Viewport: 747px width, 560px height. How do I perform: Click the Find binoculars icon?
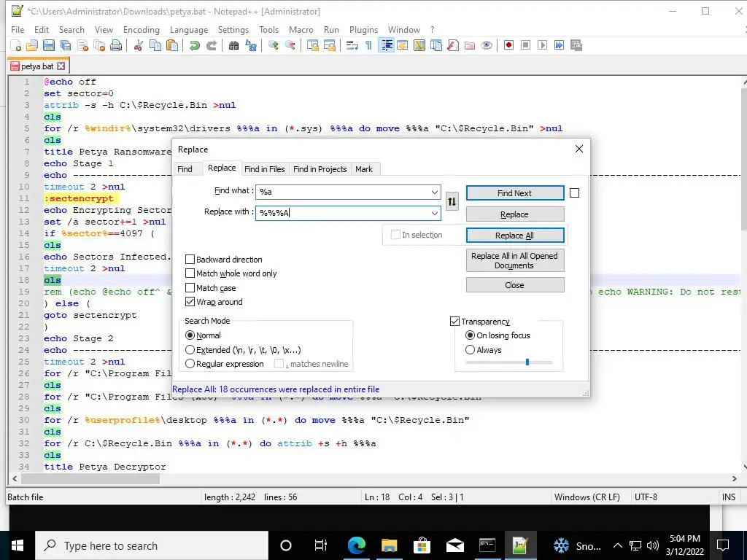(233, 46)
